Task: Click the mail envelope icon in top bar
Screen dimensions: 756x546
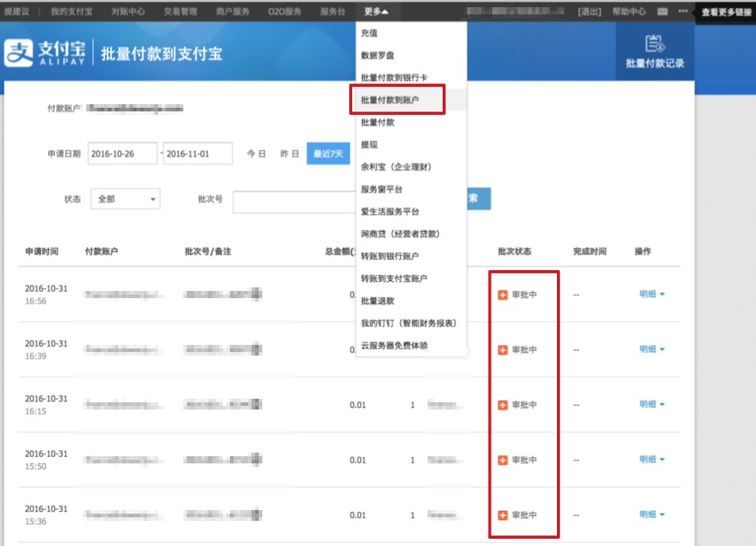Action: click(x=662, y=12)
